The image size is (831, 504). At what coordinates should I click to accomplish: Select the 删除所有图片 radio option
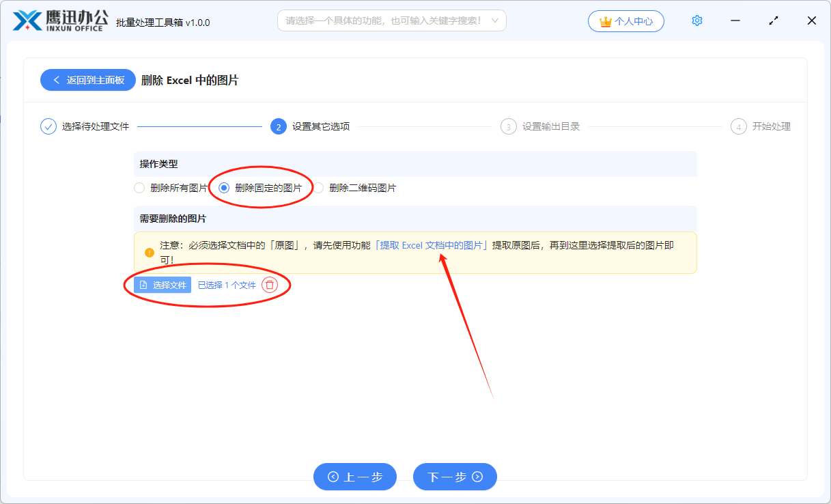coord(139,187)
